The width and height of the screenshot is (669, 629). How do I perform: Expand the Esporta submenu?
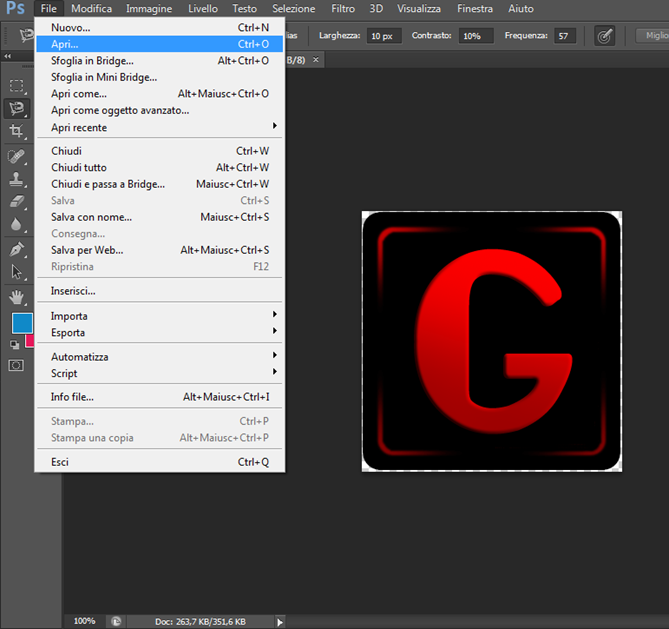[x=159, y=332]
